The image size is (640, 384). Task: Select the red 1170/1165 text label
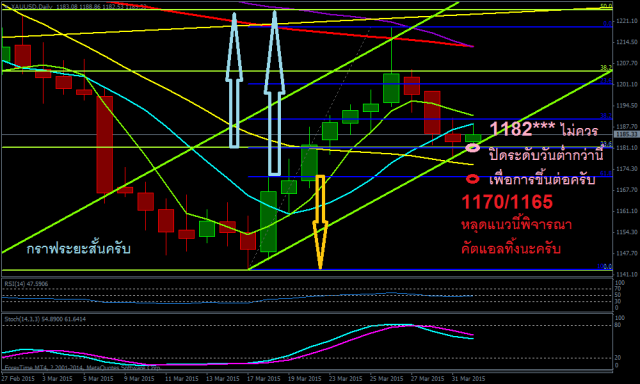click(x=507, y=202)
